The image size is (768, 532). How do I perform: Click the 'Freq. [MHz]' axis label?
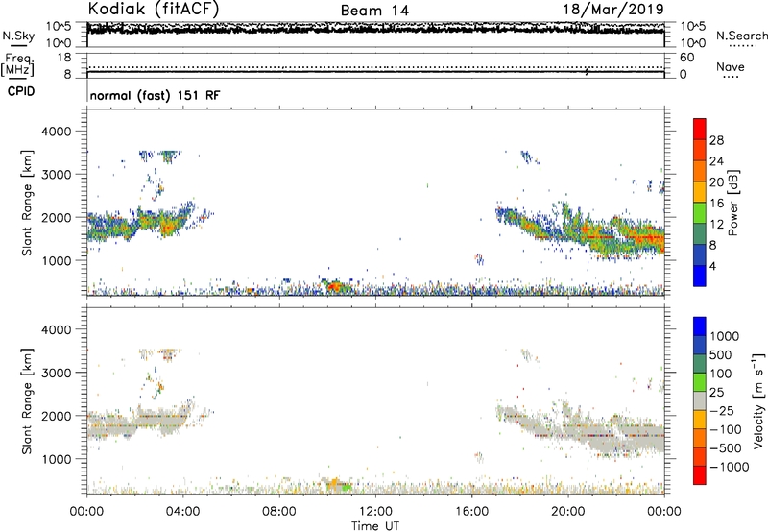pos(17,65)
